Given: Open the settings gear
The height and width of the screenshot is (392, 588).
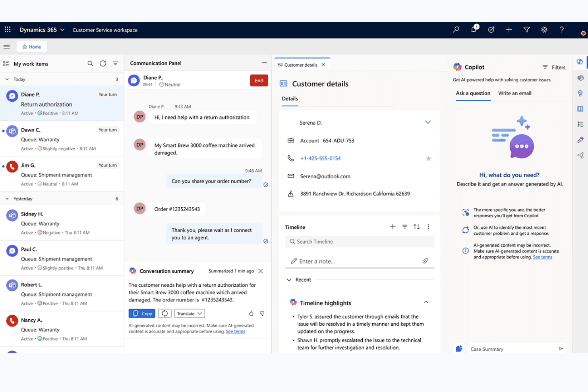Looking at the screenshot, I should tap(544, 30).
